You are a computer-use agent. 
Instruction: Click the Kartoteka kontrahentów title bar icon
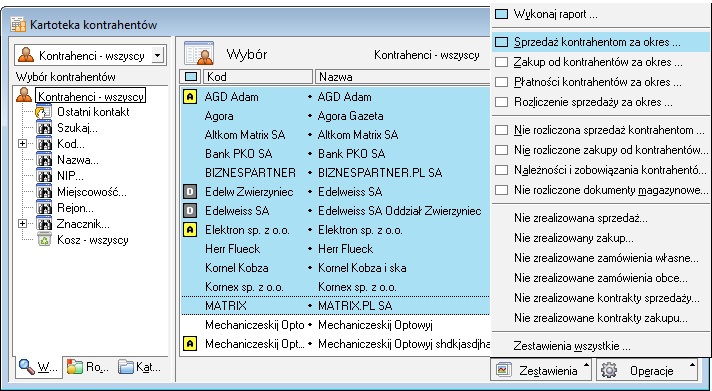click(x=18, y=25)
